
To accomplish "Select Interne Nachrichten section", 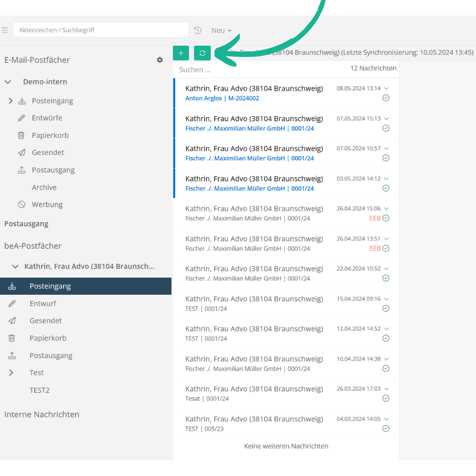I will coord(42,415).
